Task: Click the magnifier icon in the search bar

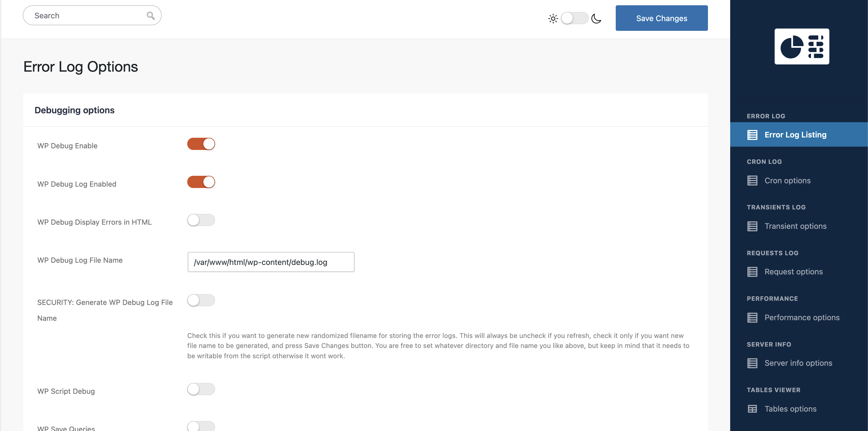Action: point(150,15)
